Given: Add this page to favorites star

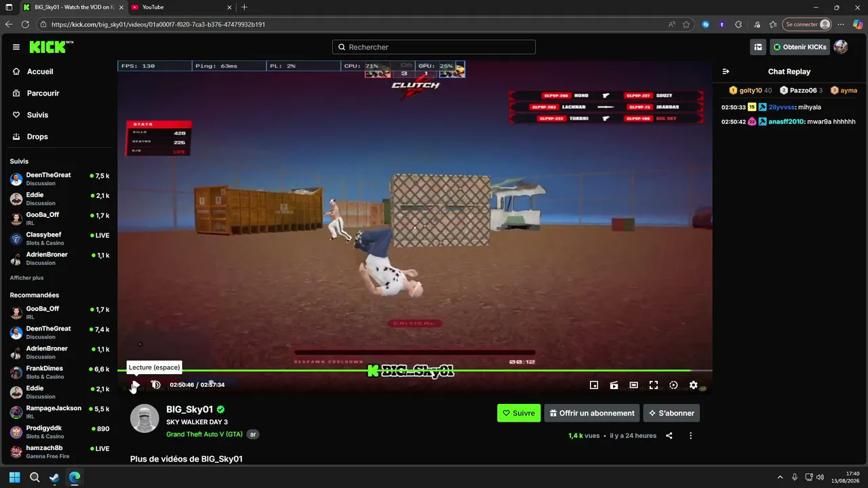Looking at the screenshot, I should [686, 24].
